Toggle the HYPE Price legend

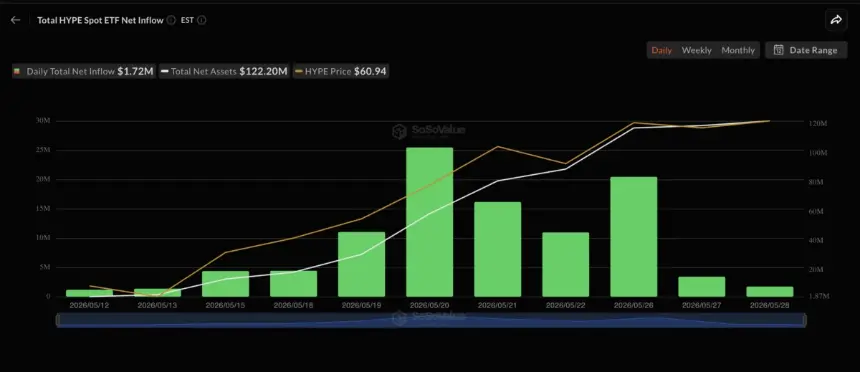coord(341,71)
